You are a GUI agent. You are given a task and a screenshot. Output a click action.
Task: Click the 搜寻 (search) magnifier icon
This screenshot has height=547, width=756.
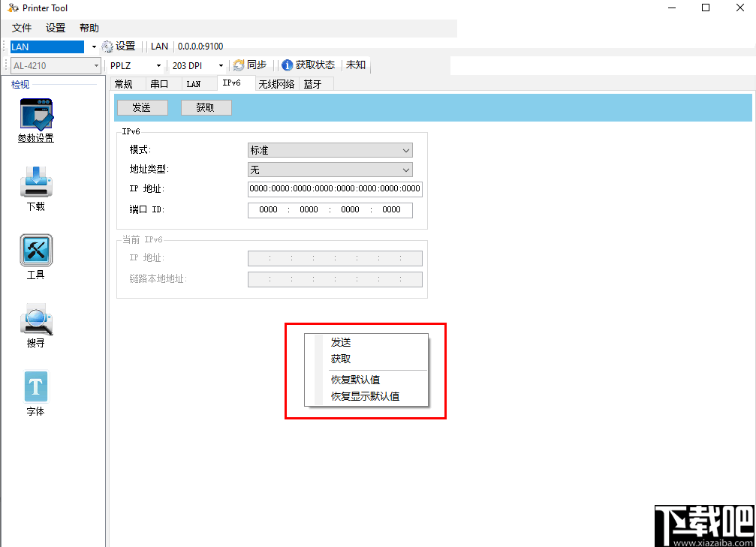35,319
